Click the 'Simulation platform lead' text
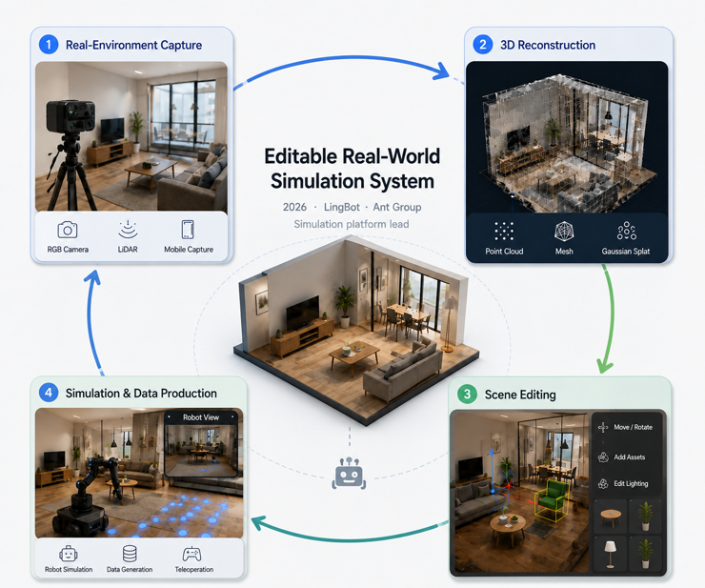The image size is (705, 588). (x=352, y=224)
